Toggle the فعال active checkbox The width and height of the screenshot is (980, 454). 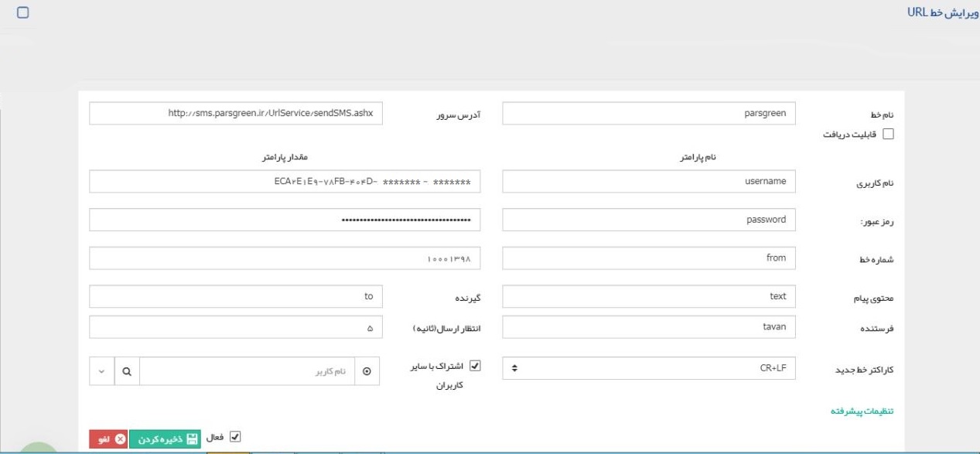point(236,437)
